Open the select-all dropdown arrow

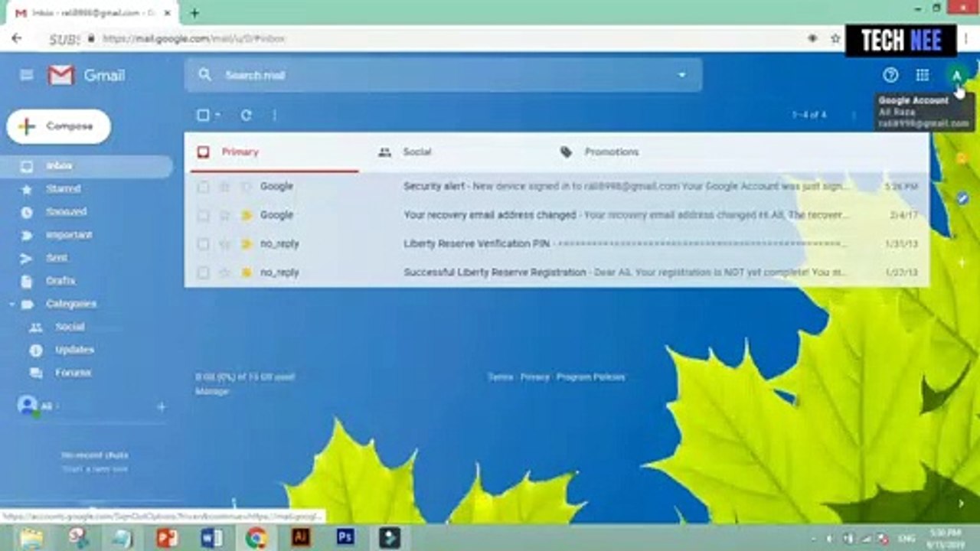pos(217,115)
